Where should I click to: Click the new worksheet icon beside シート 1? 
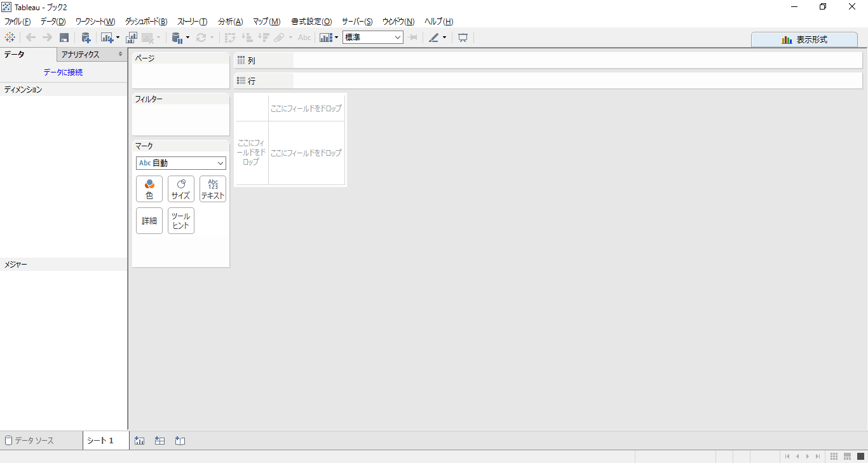pos(140,440)
